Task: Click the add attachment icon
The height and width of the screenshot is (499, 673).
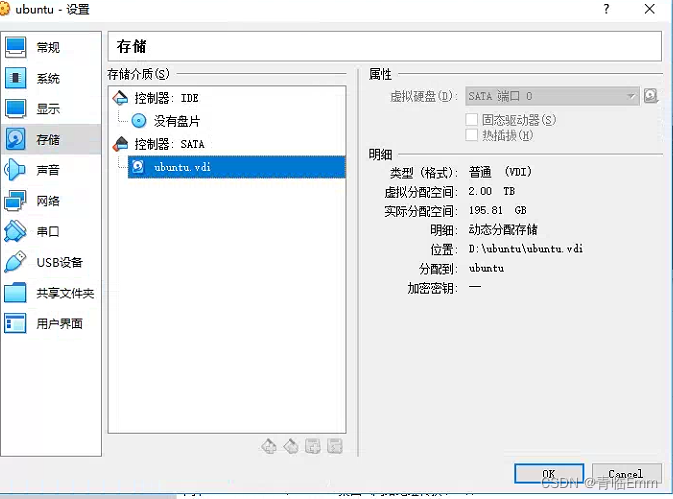Action: tap(313, 446)
